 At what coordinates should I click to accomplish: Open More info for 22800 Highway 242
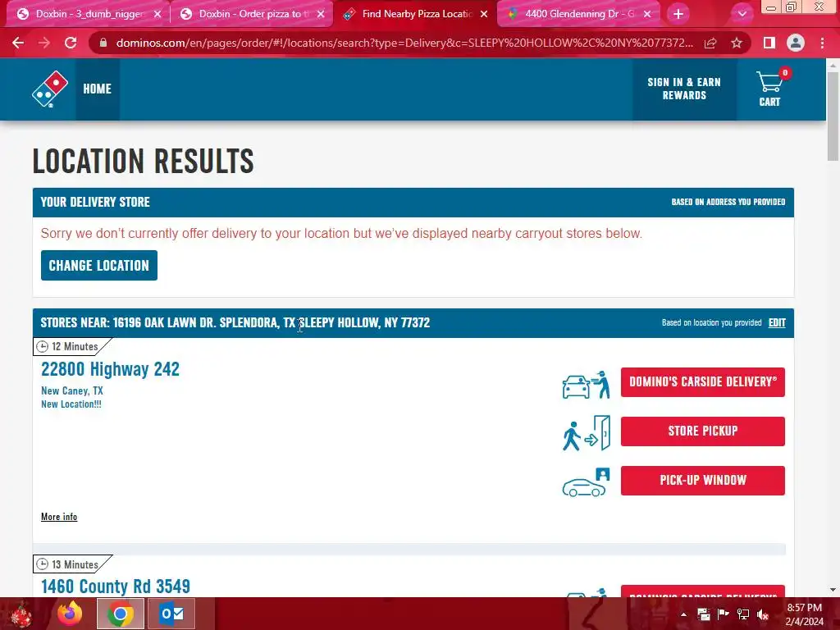(x=59, y=517)
